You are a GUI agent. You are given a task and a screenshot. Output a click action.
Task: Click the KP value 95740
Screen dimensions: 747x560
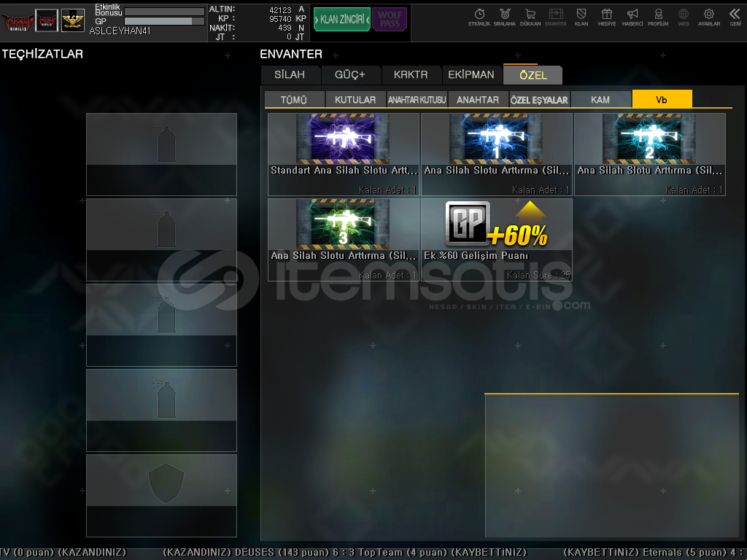pyautogui.click(x=280, y=19)
